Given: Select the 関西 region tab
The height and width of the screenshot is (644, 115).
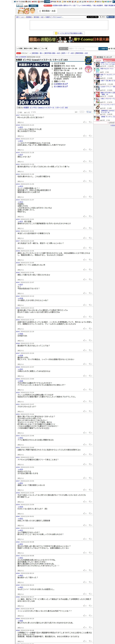Looking at the screenshot, I should click(x=69, y=2).
